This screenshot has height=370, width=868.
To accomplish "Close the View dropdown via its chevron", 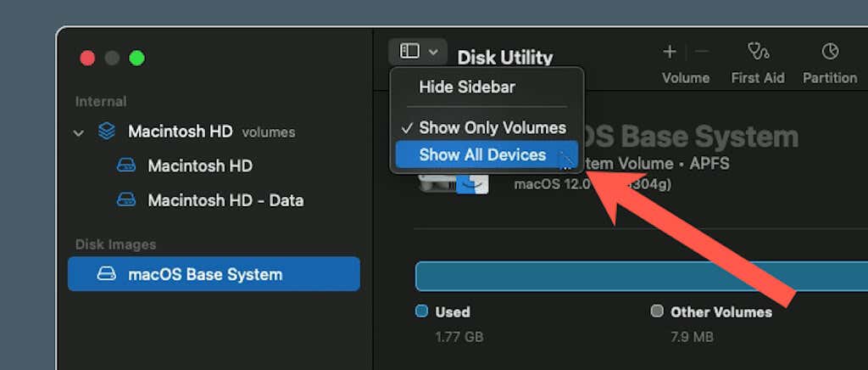I will (433, 52).
